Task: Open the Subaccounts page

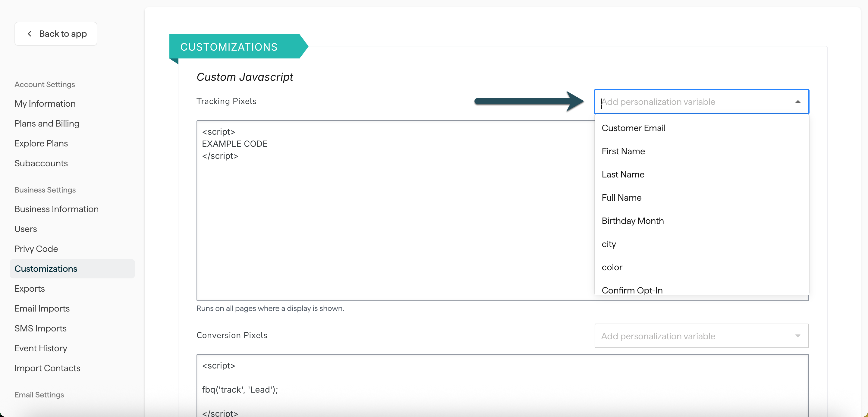Action: click(x=41, y=163)
